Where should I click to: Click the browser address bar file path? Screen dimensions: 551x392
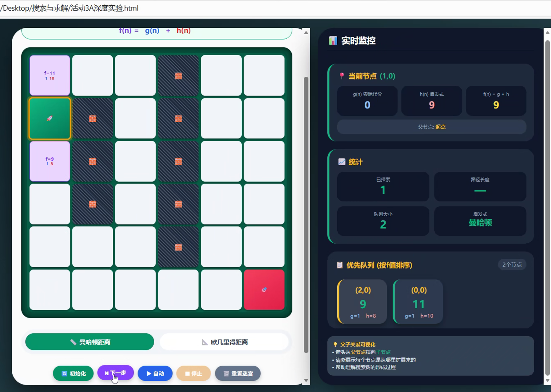(69, 8)
